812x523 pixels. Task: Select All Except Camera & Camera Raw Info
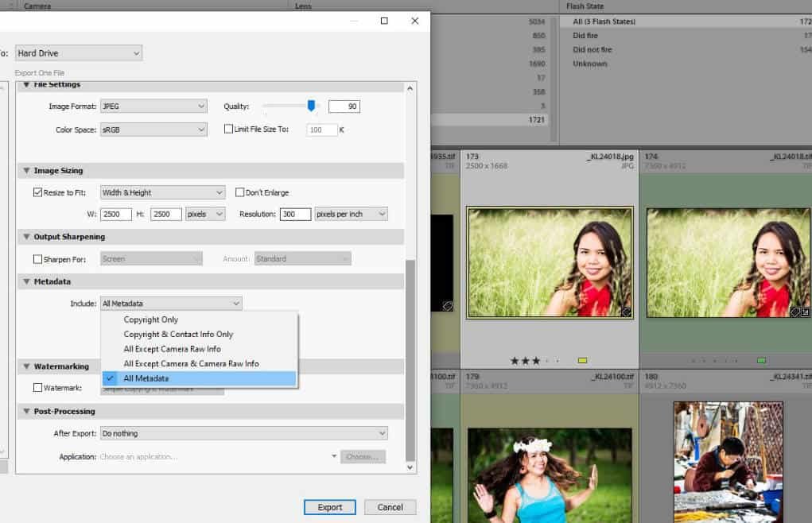tap(200, 364)
